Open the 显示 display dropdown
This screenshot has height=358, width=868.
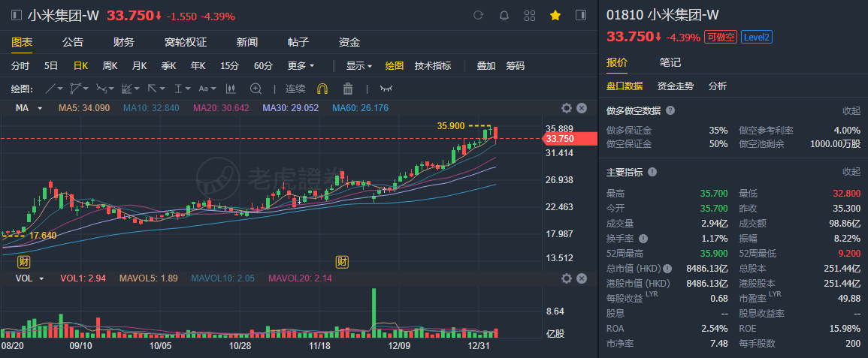click(359, 66)
